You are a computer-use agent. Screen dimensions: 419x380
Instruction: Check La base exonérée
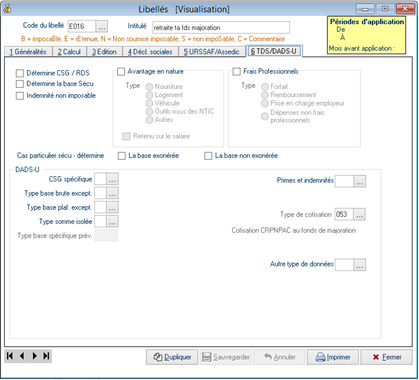[x=122, y=156]
